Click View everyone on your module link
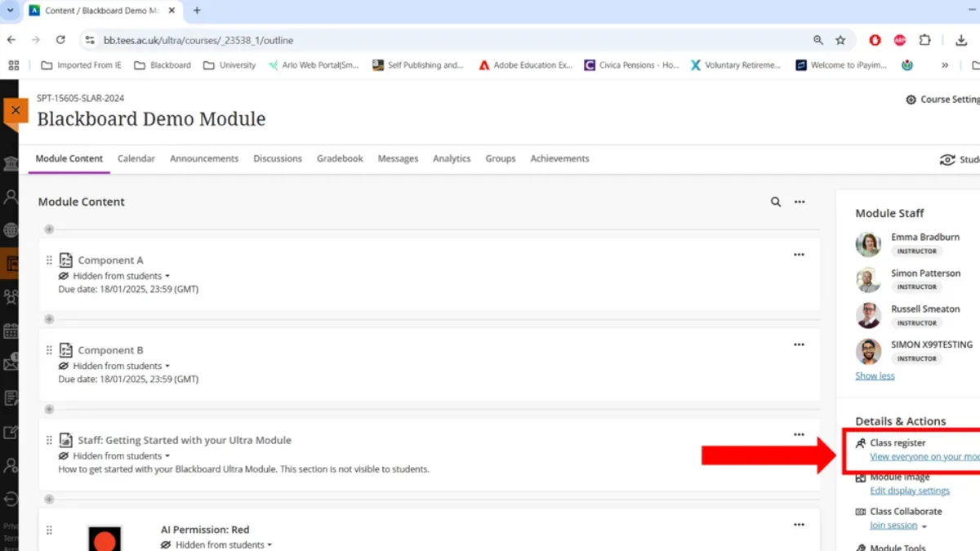Viewport: 980px width, 551px height. tap(924, 457)
